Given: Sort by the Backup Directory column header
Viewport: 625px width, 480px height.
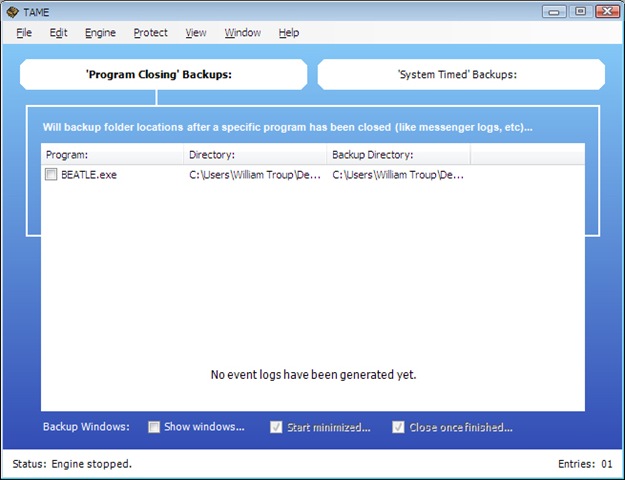Looking at the screenshot, I should point(398,155).
